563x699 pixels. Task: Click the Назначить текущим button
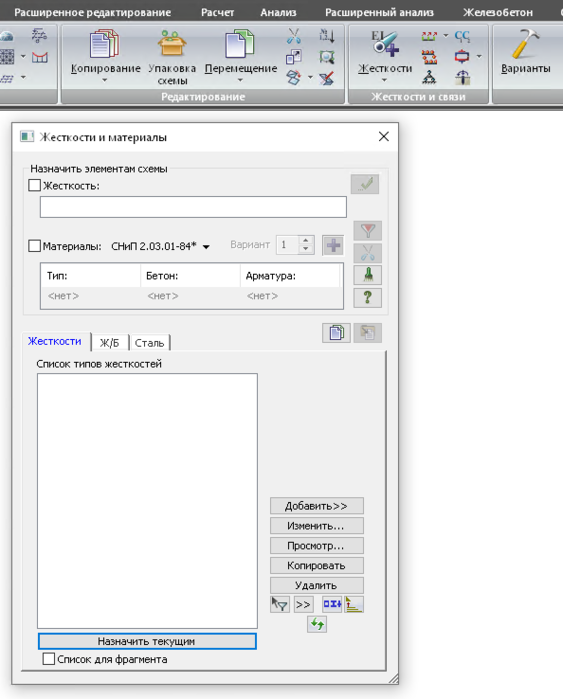(147, 641)
